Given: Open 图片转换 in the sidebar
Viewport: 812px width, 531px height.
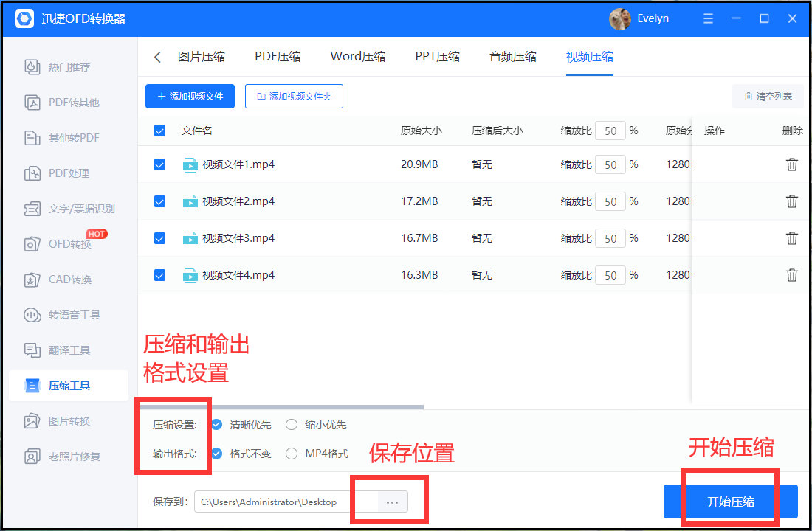Looking at the screenshot, I should 57,421.
